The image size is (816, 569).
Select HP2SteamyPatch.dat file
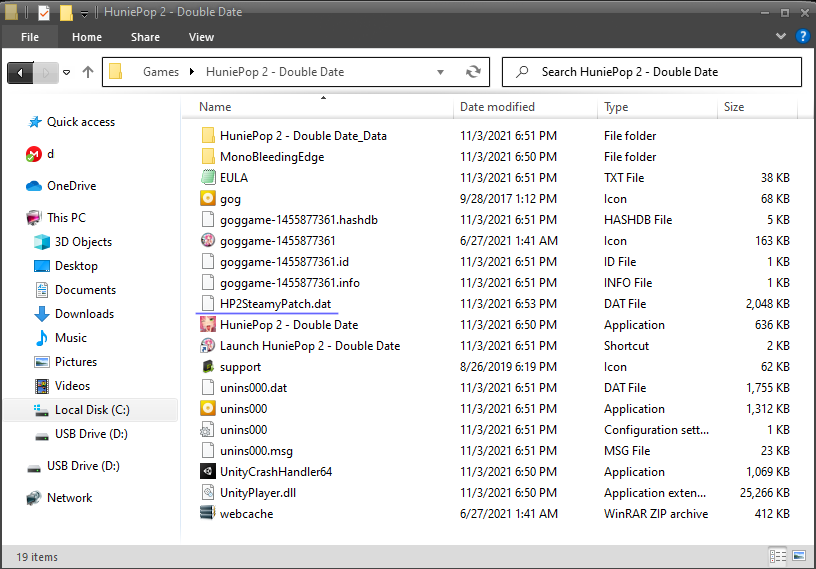[275, 304]
